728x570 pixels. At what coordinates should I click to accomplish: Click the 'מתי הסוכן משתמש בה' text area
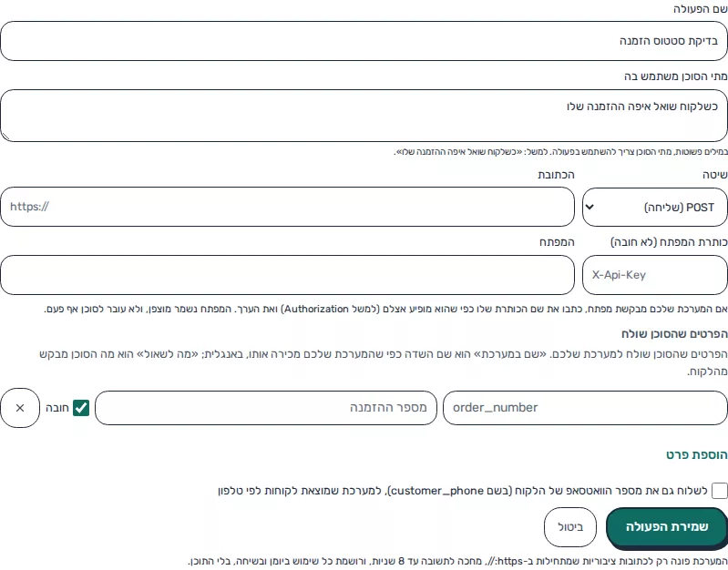(364, 116)
